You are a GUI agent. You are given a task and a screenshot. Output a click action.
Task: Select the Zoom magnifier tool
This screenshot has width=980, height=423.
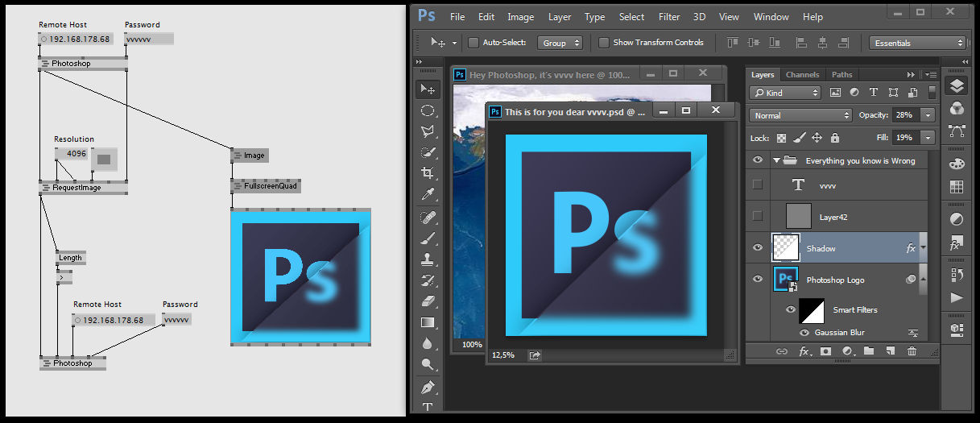[428, 365]
